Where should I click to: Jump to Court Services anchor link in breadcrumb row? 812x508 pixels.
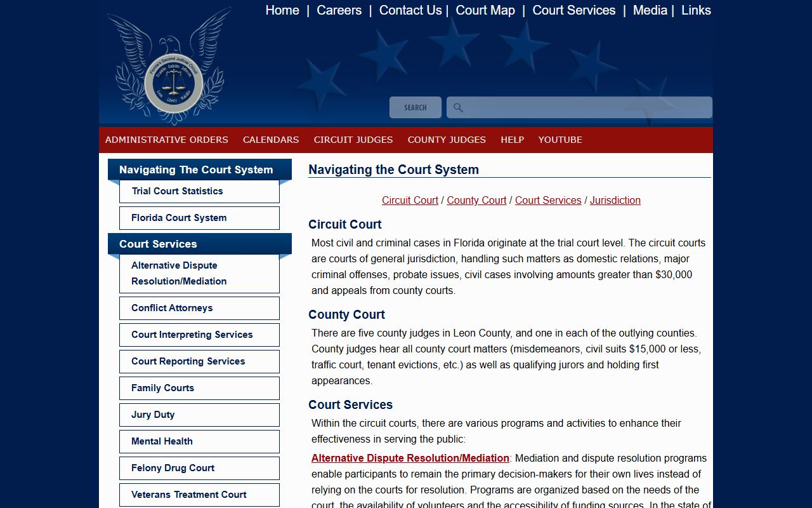(548, 200)
